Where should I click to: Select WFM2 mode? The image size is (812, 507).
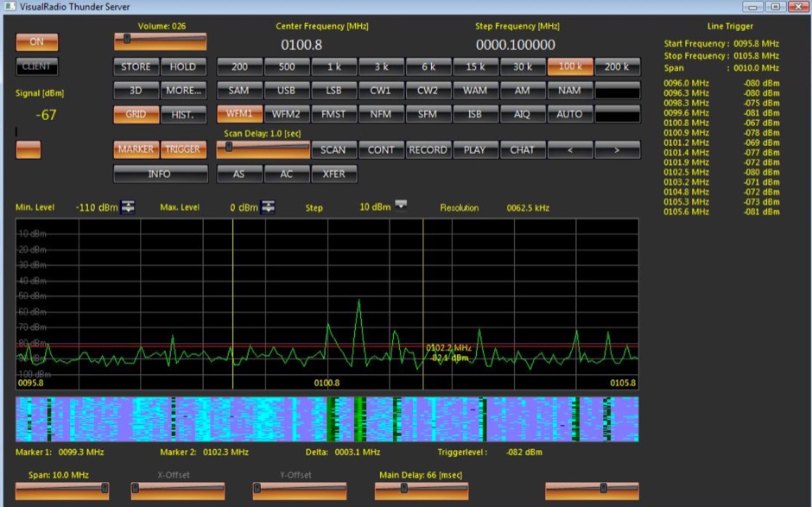pyautogui.click(x=287, y=114)
